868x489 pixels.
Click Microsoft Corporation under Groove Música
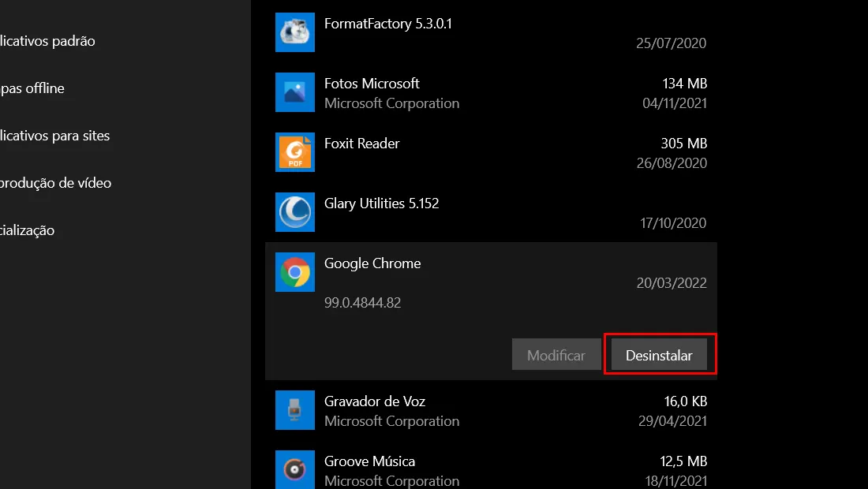pos(392,481)
